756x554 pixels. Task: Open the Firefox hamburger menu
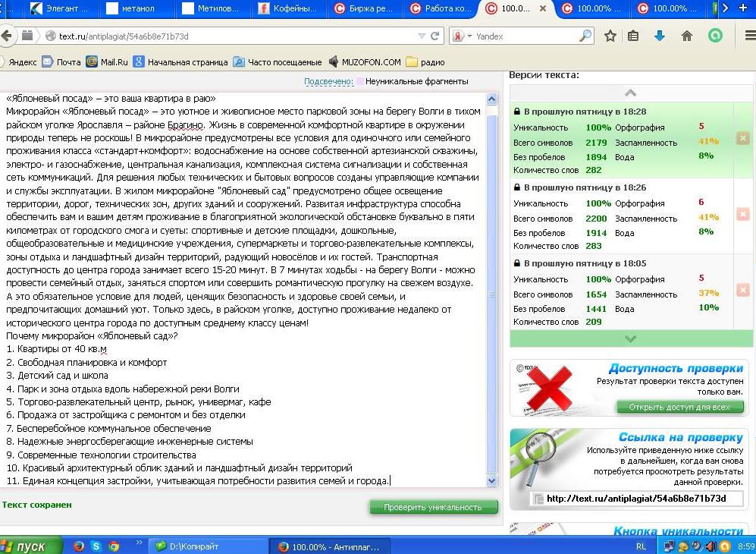750,36
